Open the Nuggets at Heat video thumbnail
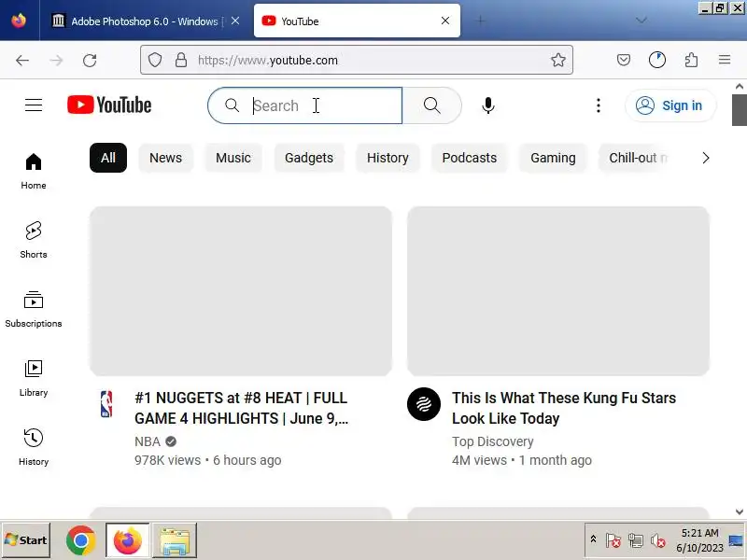This screenshot has height=560, width=747. click(241, 291)
